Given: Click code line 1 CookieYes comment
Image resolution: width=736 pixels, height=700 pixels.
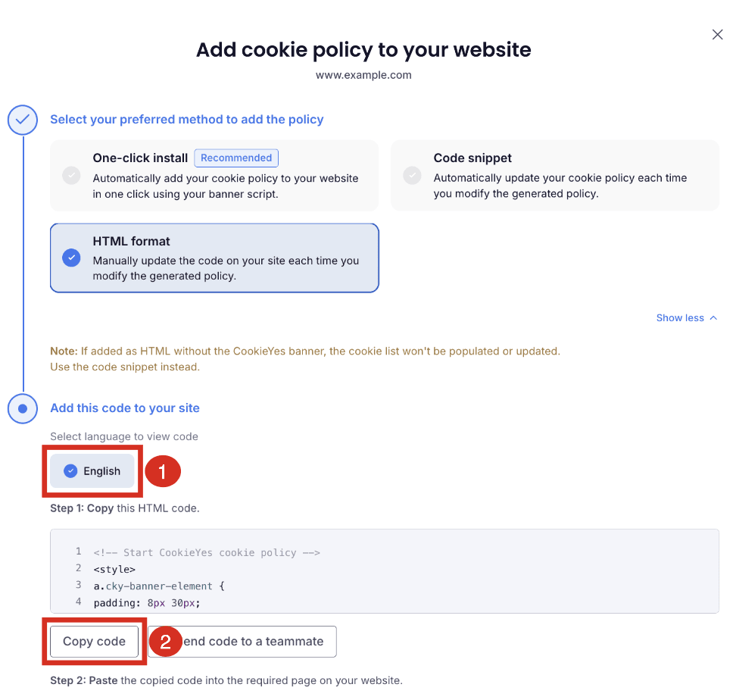Looking at the screenshot, I should click(207, 552).
